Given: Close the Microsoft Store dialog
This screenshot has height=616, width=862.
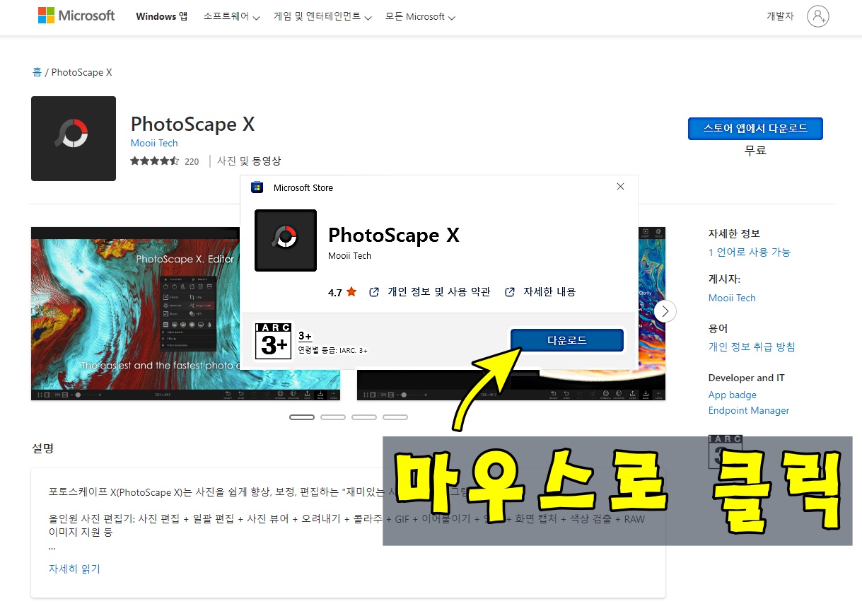Looking at the screenshot, I should click(x=620, y=187).
